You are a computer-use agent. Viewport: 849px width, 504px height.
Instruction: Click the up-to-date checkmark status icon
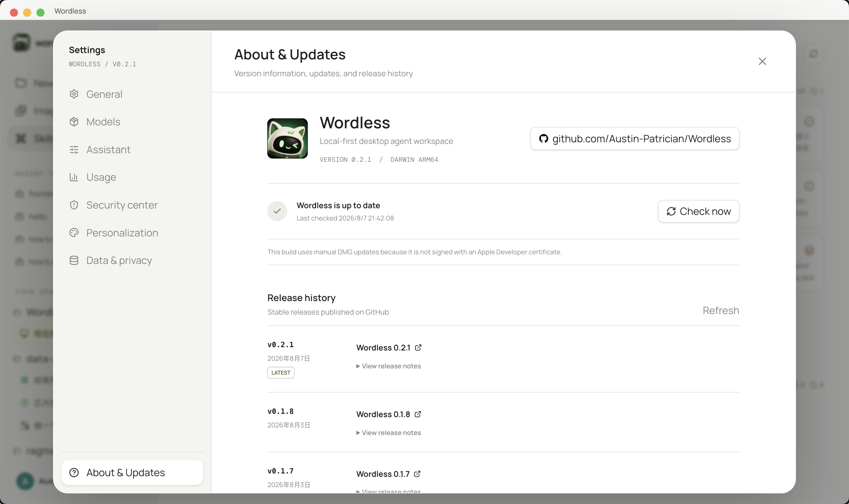tap(277, 211)
